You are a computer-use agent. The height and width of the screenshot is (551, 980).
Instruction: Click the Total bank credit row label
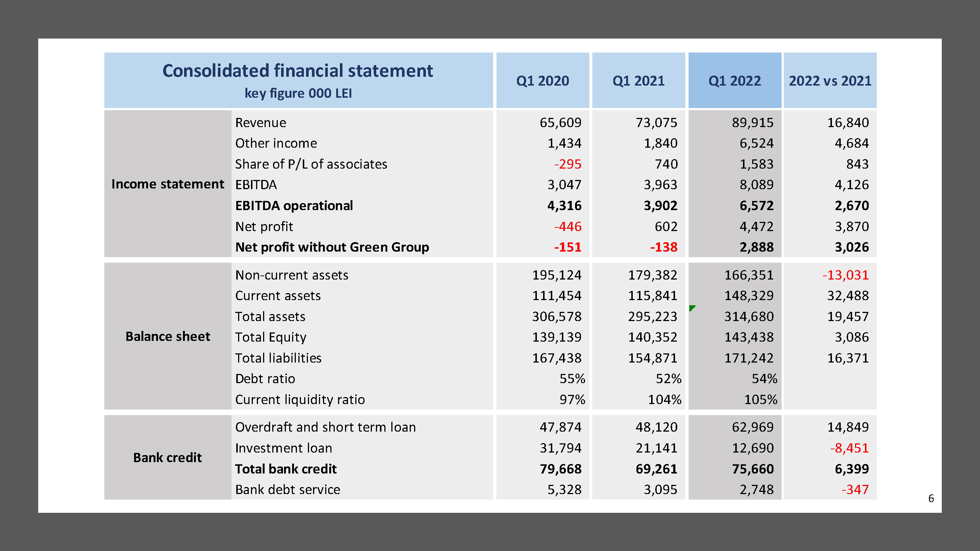click(x=286, y=469)
